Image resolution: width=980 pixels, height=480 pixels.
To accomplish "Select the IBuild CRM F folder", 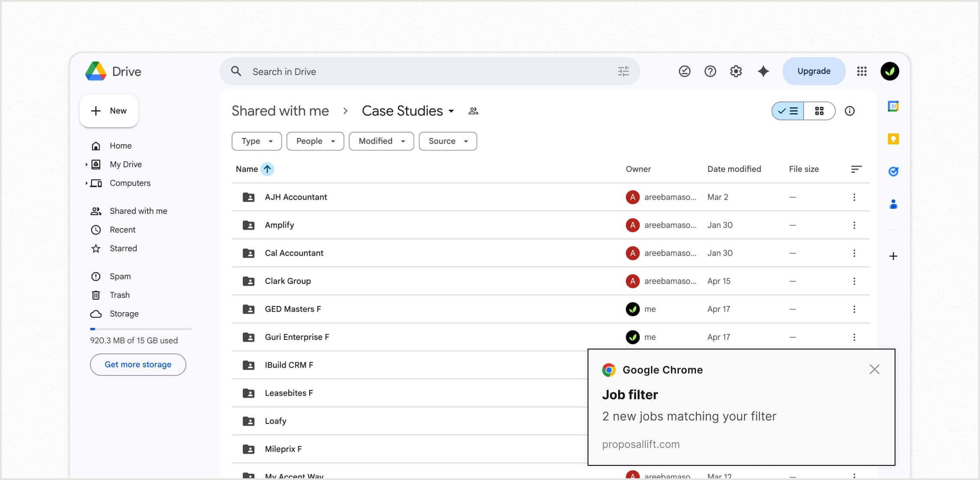I will [x=289, y=365].
